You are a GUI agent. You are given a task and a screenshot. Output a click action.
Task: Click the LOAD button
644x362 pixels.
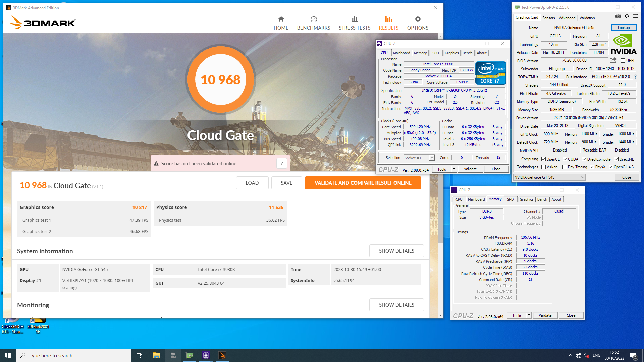(x=252, y=183)
